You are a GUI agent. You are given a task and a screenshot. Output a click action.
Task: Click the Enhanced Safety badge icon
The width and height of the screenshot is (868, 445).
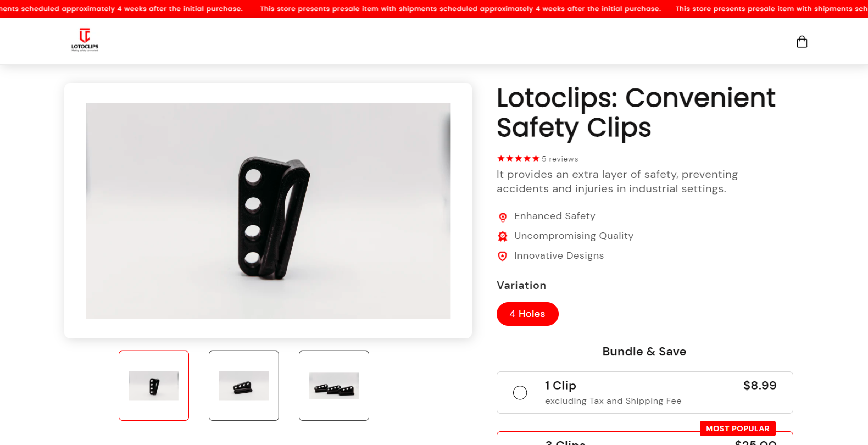click(502, 217)
